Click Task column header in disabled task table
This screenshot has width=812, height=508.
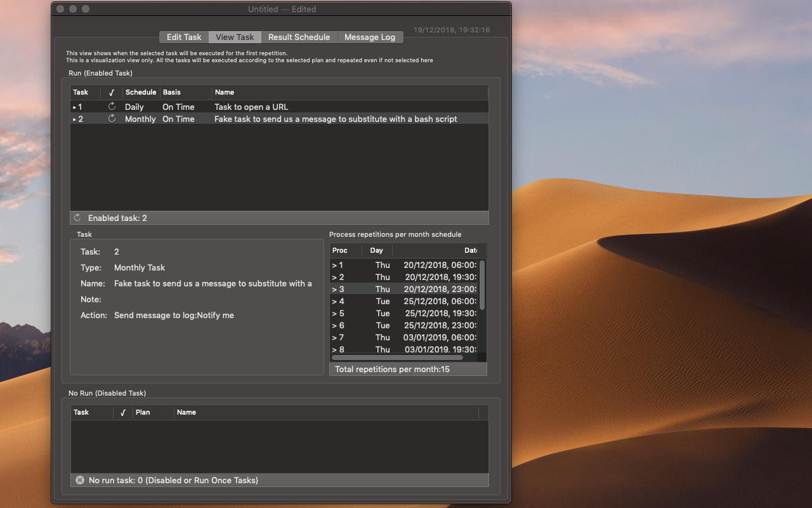92,412
